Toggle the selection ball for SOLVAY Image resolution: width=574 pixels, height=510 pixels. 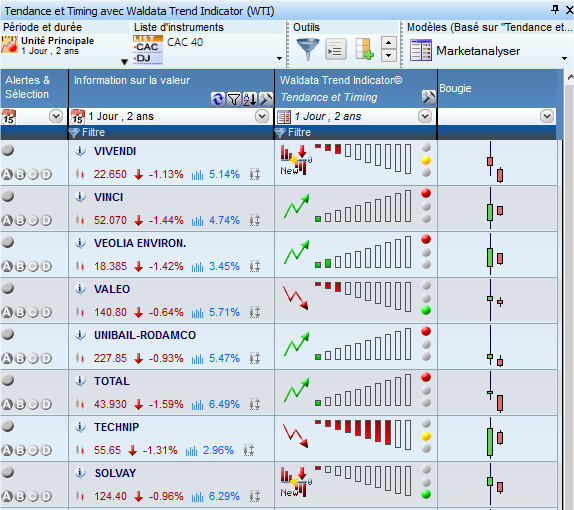(x=8, y=472)
